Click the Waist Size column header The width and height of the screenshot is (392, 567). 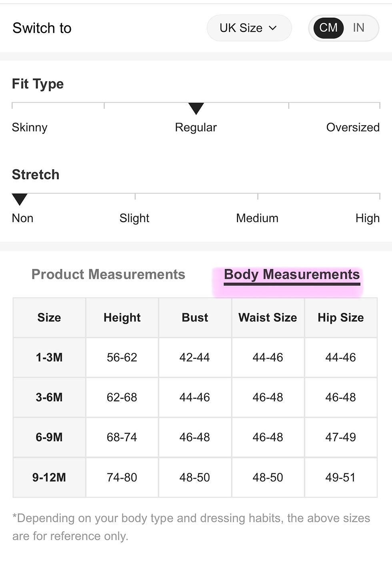[x=268, y=318]
